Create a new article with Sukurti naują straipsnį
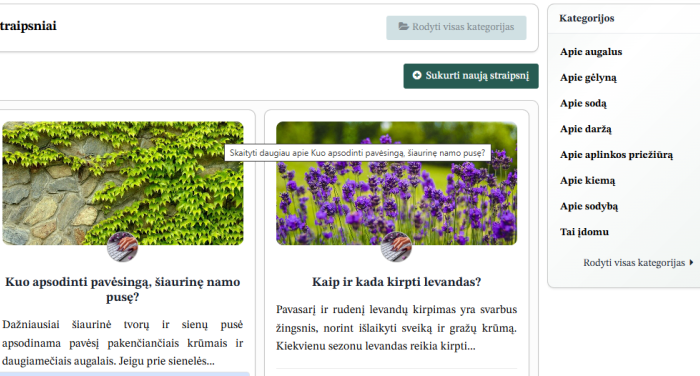Viewport: 700px width, 376px height. click(471, 76)
